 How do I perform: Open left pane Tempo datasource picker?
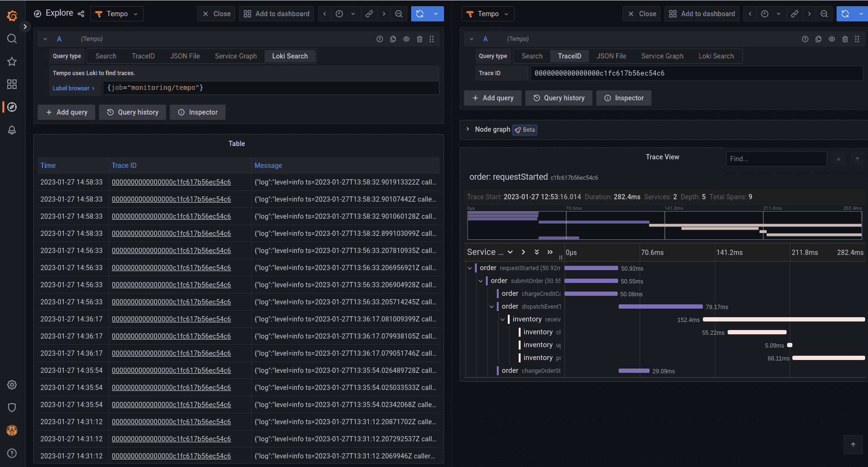[x=117, y=14]
